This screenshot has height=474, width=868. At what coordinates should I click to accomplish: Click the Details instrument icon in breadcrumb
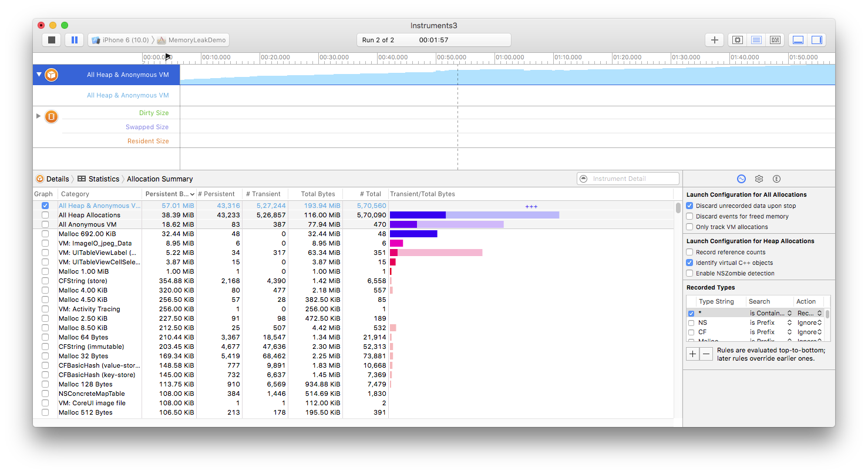tap(39, 179)
